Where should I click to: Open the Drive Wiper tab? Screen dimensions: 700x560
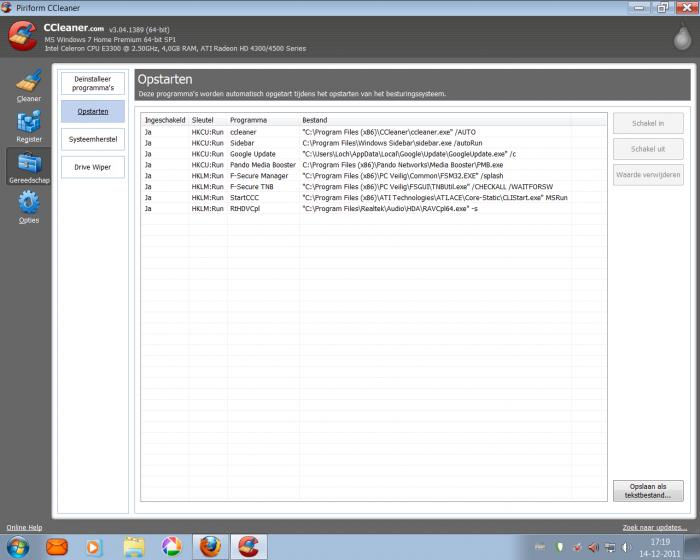pyautogui.click(x=93, y=167)
